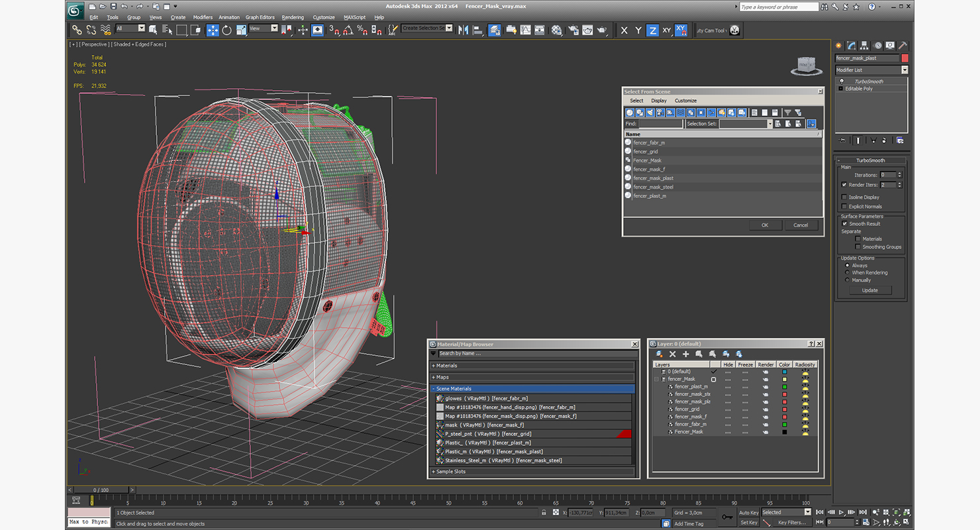Select the Always update radio button
The height and width of the screenshot is (530, 980).
click(x=847, y=265)
